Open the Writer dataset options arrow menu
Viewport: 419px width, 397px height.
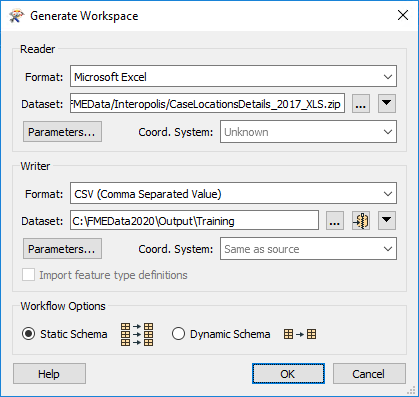387,220
